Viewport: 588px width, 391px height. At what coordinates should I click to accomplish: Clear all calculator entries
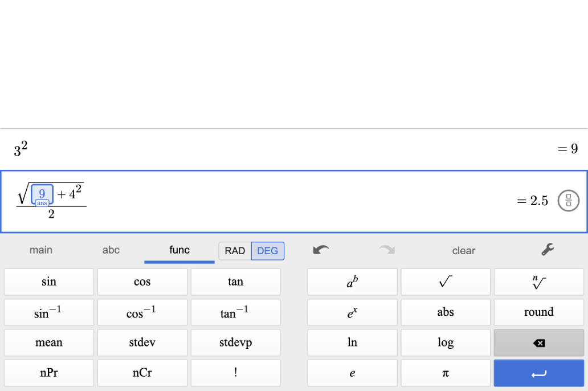(463, 251)
